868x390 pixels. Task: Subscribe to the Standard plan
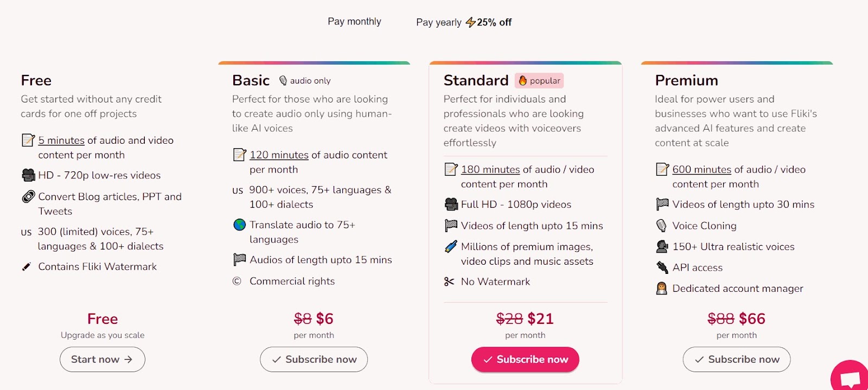click(x=525, y=359)
